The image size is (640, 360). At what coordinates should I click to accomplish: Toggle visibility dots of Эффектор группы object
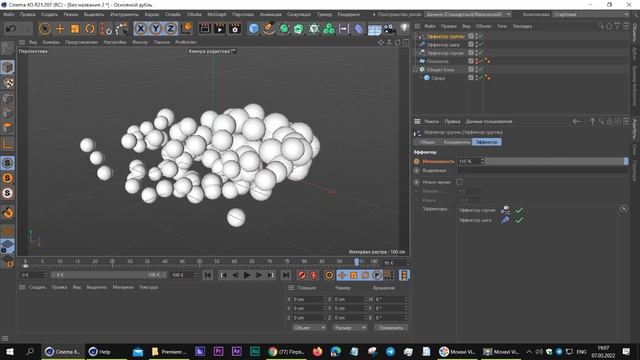pyautogui.click(x=476, y=36)
